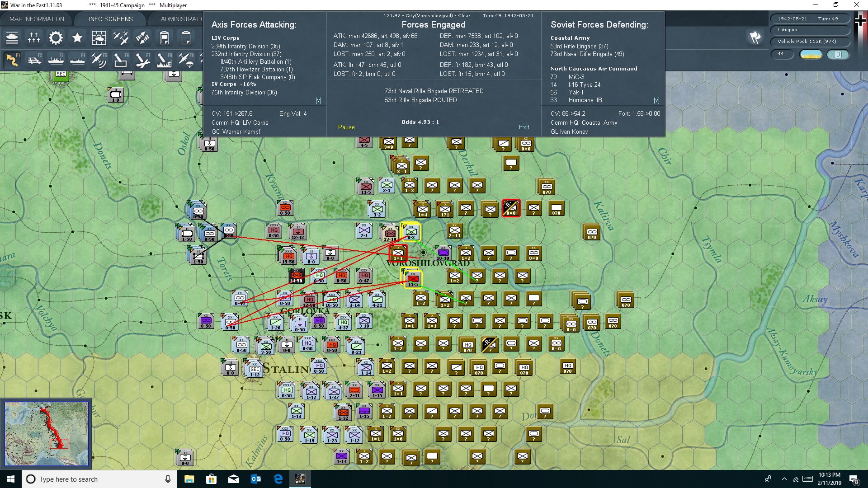Click the tank order-of-battle icon

pos(12,38)
